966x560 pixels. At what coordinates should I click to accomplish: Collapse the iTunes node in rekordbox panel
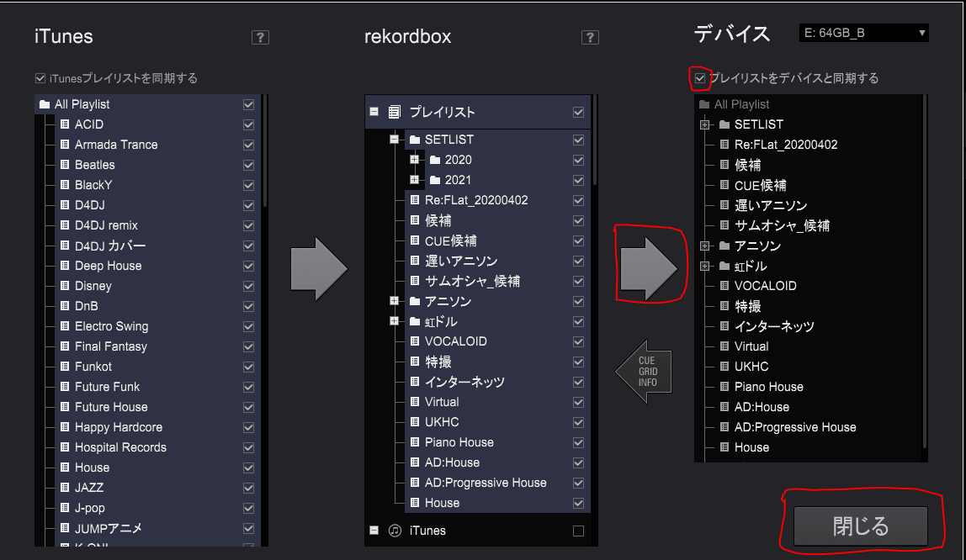click(x=374, y=530)
